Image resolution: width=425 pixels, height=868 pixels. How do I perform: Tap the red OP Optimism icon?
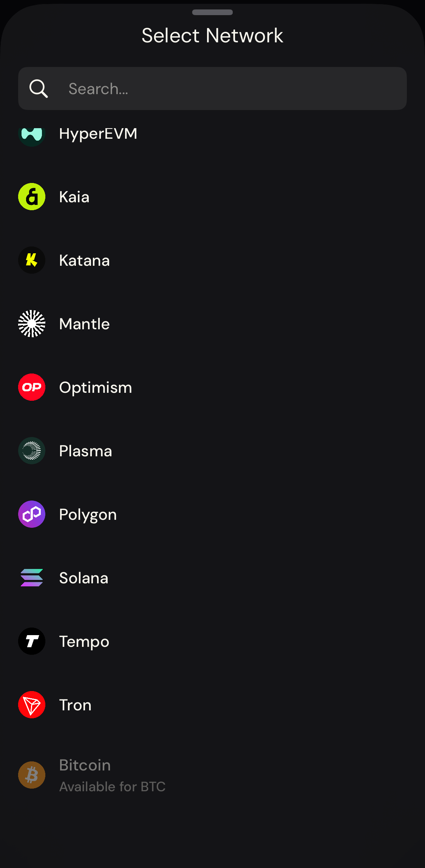click(32, 387)
